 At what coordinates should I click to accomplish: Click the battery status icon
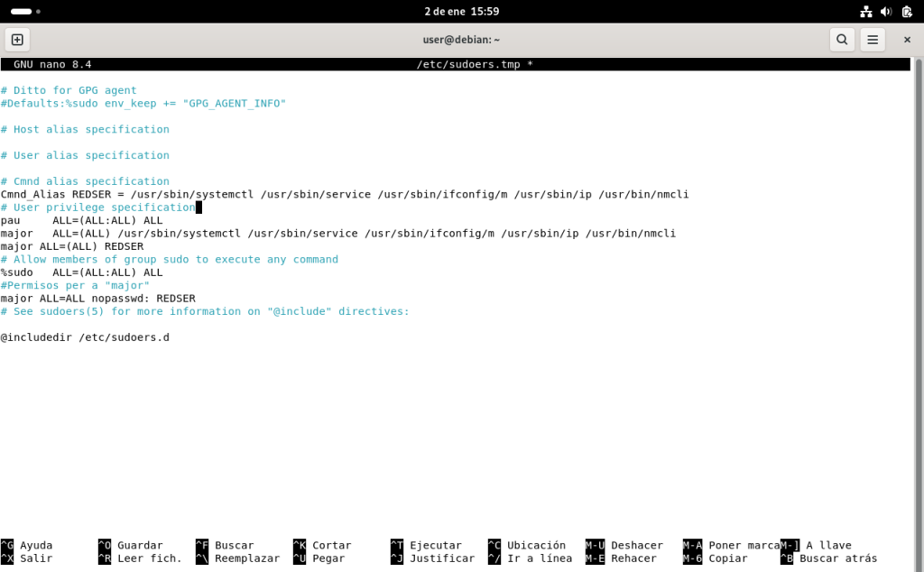[904, 12]
